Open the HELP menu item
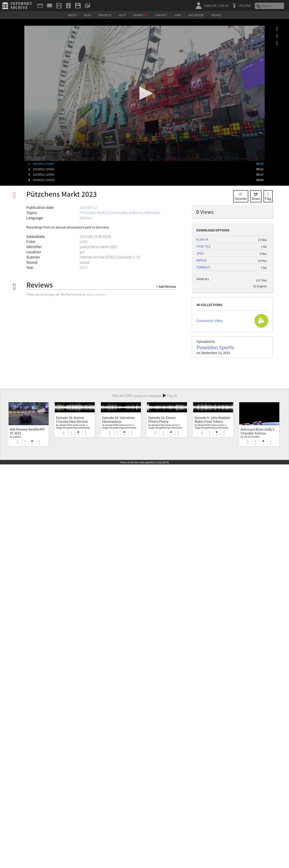Image resolution: width=289 pixels, height=868 pixels. [x=122, y=15]
